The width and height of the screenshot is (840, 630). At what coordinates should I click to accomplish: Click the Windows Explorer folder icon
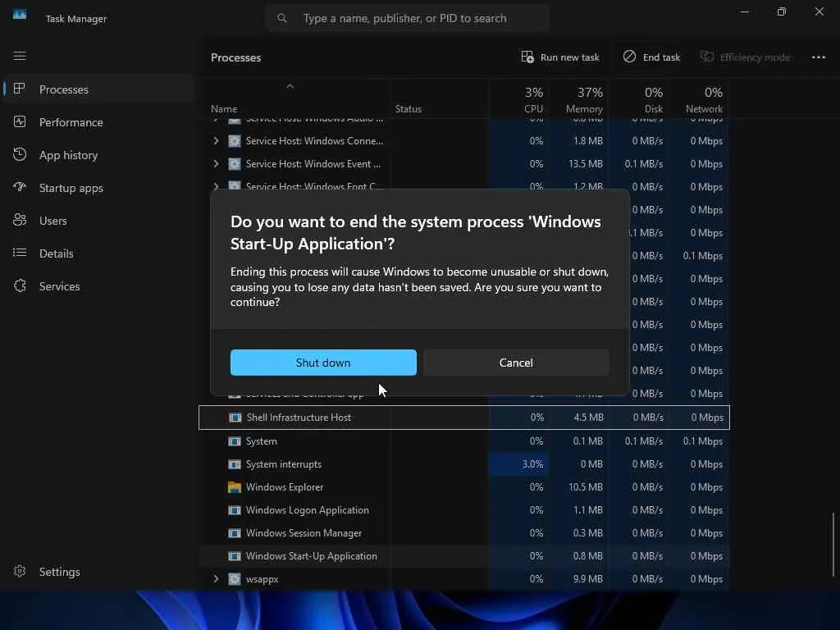point(235,487)
